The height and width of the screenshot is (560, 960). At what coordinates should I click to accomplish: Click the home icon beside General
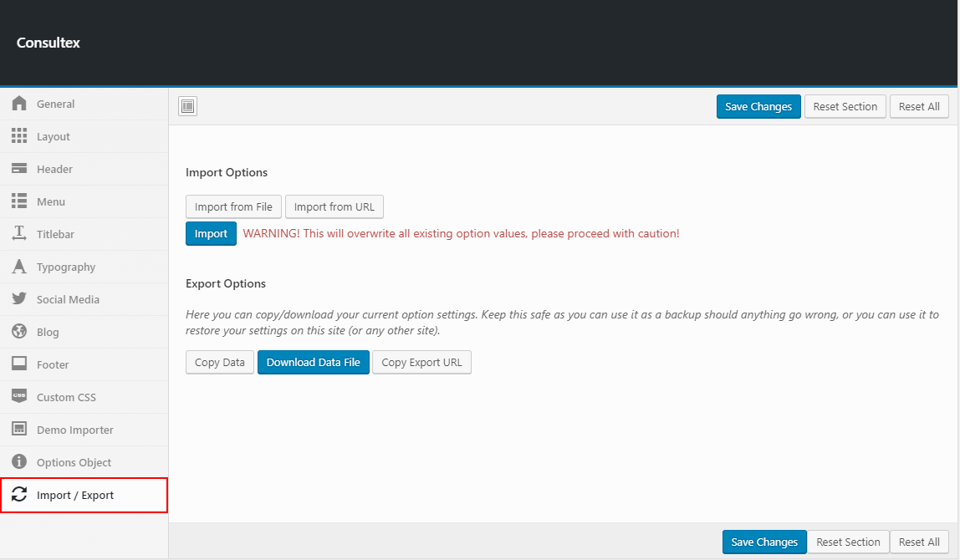(19, 104)
